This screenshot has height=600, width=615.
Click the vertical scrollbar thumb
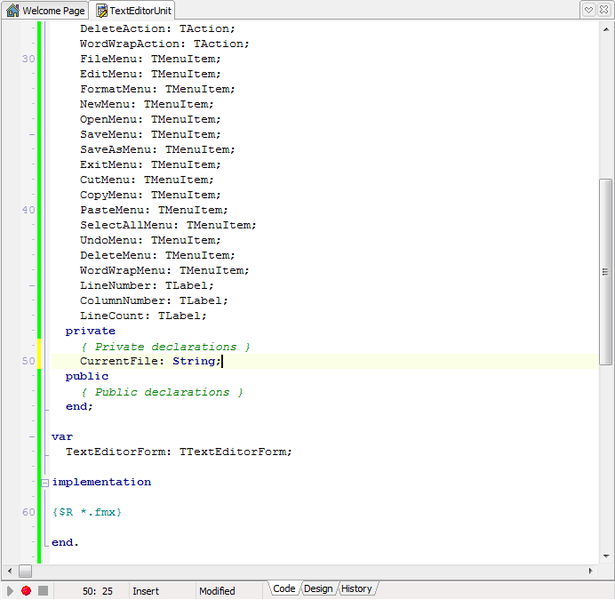(x=606, y=271)
